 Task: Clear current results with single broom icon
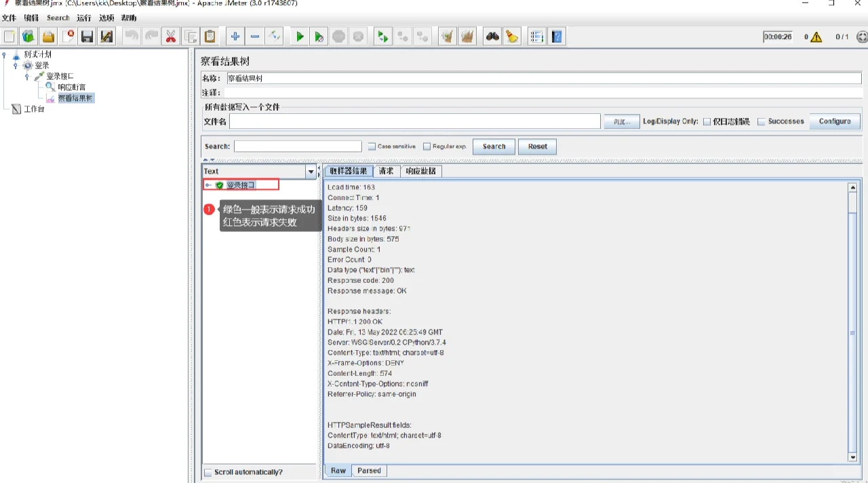pyautogui.click(x=447, y=37)
